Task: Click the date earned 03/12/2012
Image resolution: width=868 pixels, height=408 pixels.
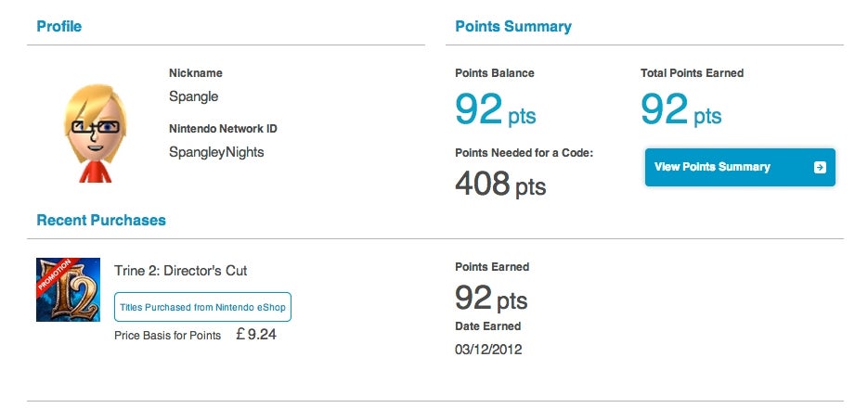Action: pos(488,350)
